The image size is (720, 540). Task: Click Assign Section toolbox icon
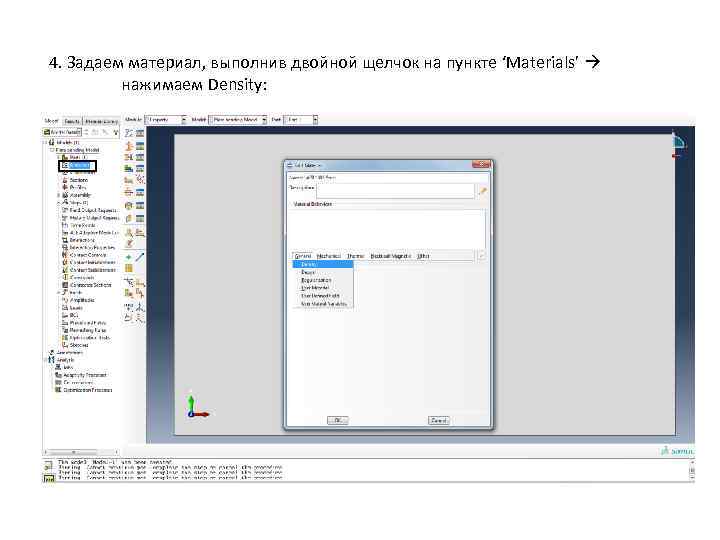tap(129, 157)
